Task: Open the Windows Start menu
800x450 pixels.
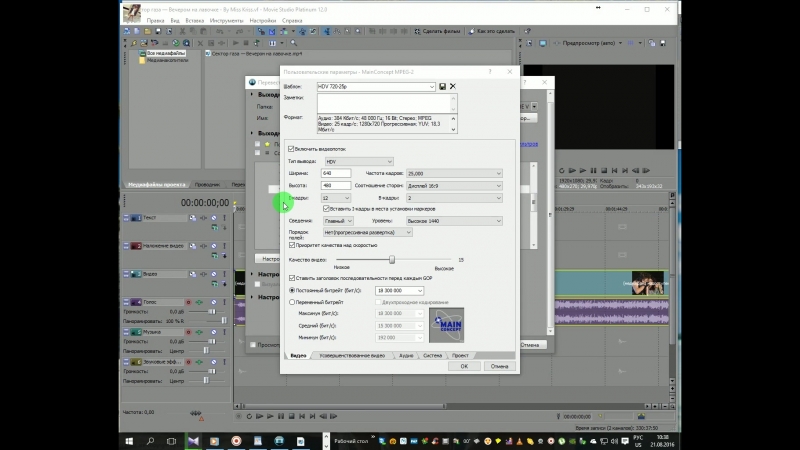Action: 130,439
